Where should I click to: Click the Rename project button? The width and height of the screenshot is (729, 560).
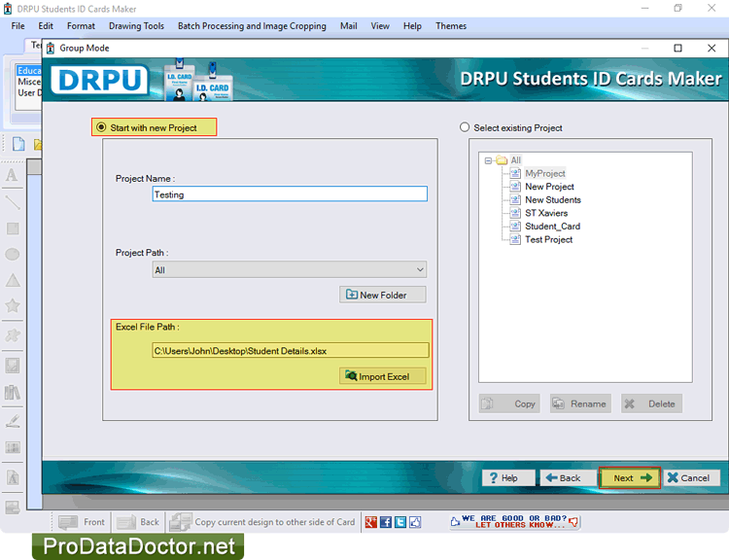(580, 403)
